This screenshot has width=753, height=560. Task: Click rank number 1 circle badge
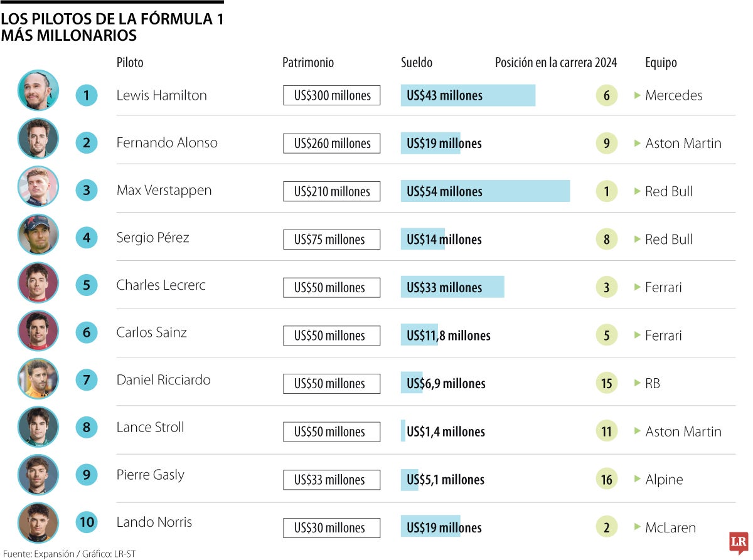click(x=87, y=95)
